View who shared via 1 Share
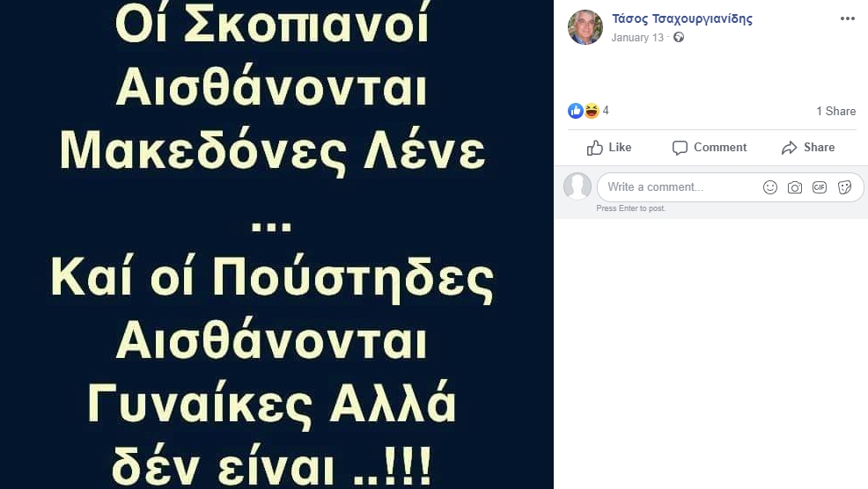 [x=836, y=111]
